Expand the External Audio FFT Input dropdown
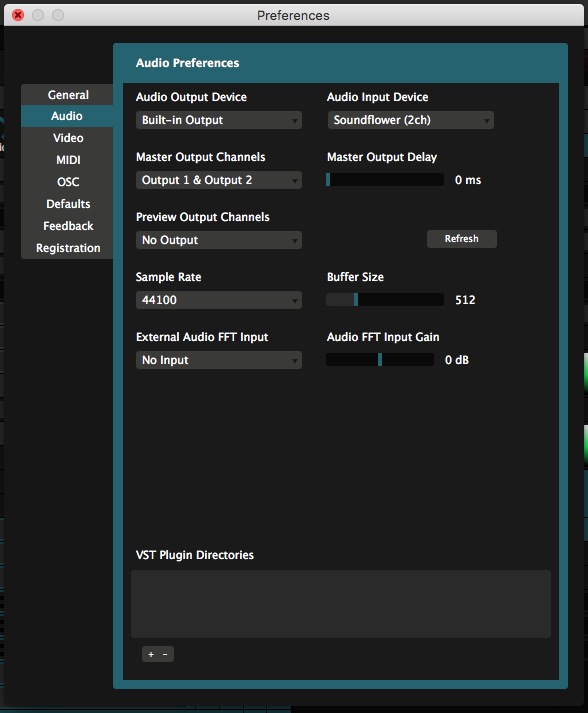Image resolution: width=588 pixels, height=713 pixels. click(219, 360)
